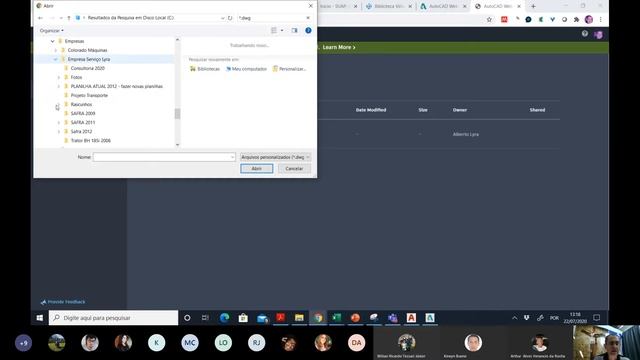The width and height of the screenshot is (640, 360).
Task: Click the Abrir button
Action: 257,169
